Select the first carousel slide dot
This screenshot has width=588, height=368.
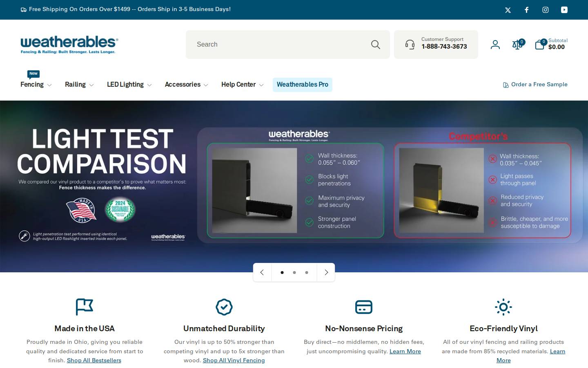(282, 273)
